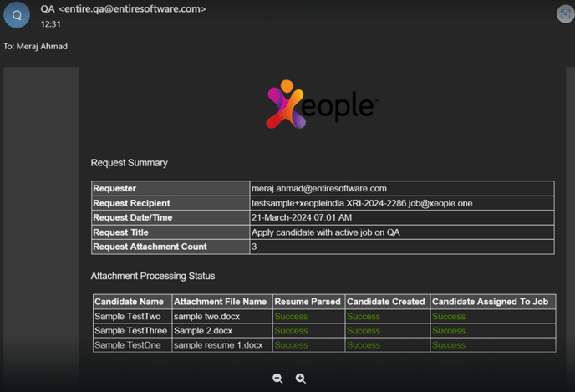575x392 pixels.
Task: Click file name sample two.docx
Action: tap(206, 317)
